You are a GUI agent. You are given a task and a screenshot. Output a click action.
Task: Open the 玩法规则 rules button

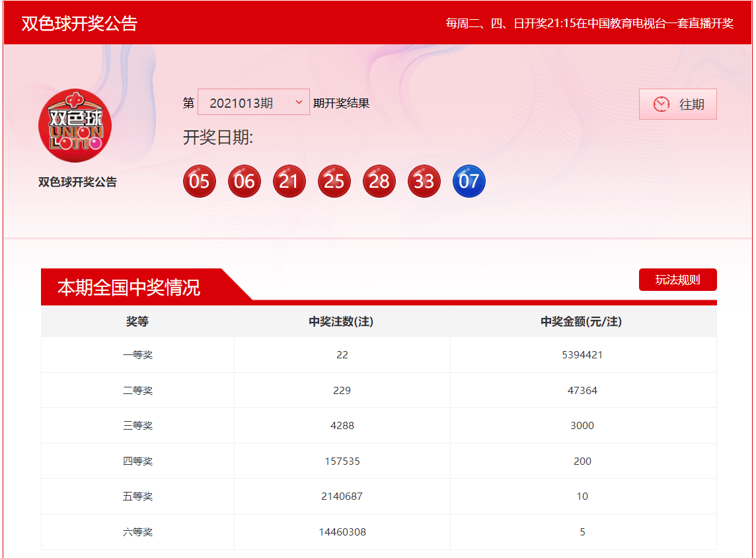click(x=677, y=280)
